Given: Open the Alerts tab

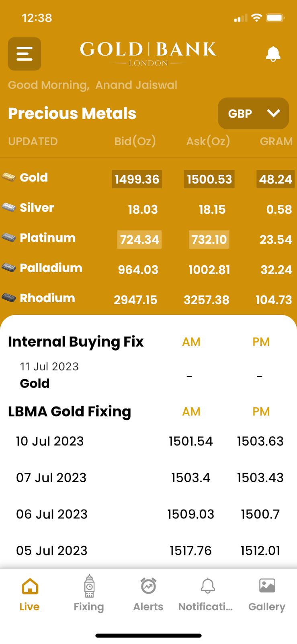Looking at the screenshot, I should 148,593.
